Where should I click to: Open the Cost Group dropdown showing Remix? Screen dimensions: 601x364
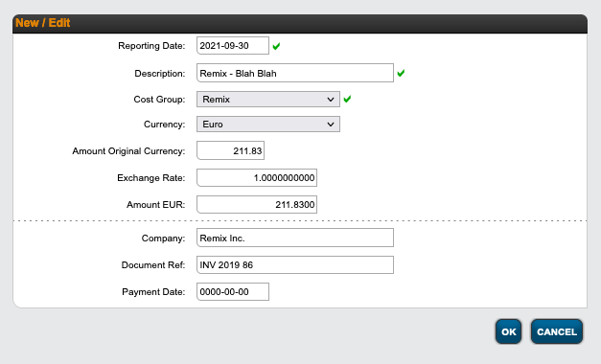[x=268, y=100]
